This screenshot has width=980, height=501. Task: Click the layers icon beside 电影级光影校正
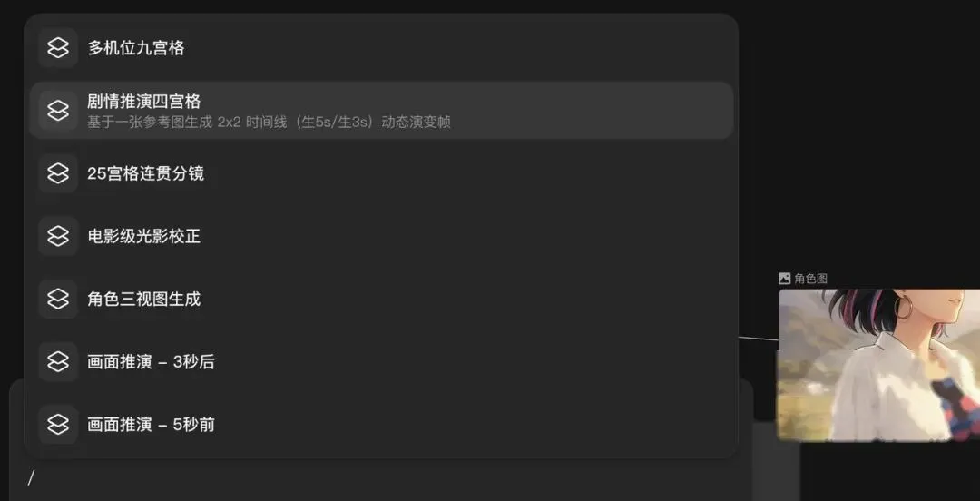pos(58,236)
